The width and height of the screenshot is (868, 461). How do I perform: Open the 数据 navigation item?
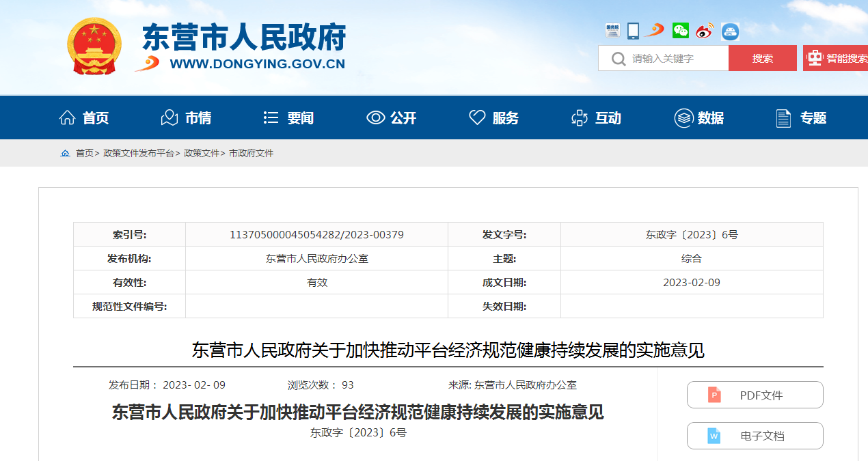(699, 118)
